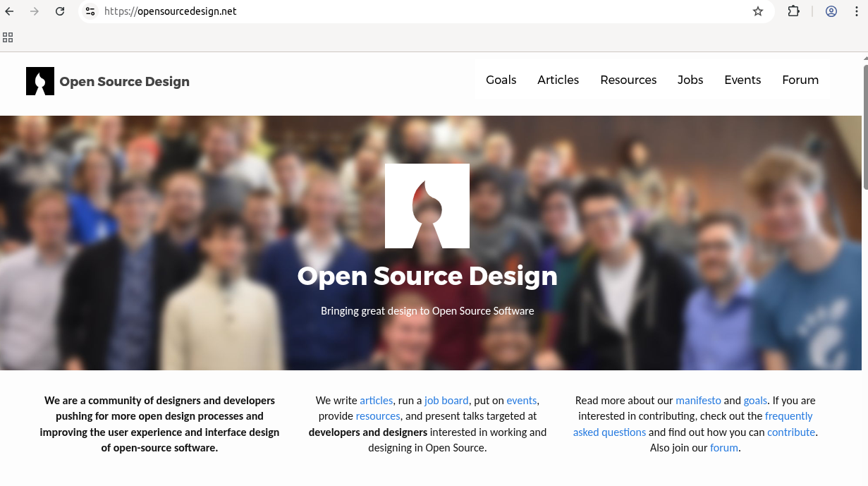Viewport: 868px width, 486px height.
Task: Open the Forum navigation item
Action: coord(800,80)
